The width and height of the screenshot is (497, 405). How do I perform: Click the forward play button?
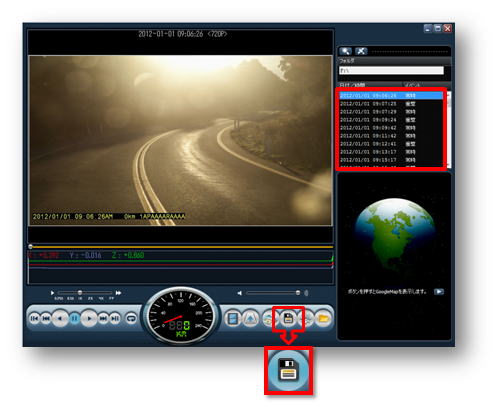(x=89, y=319)
